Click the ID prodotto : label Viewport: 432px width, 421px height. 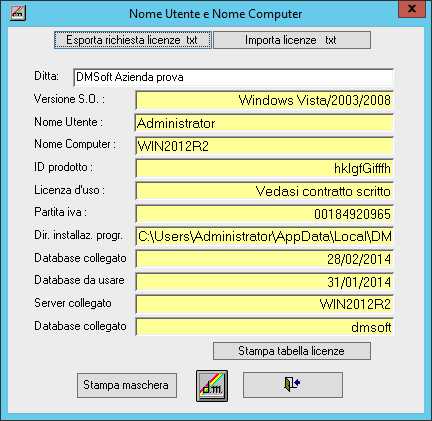click(x=63, y=167)
